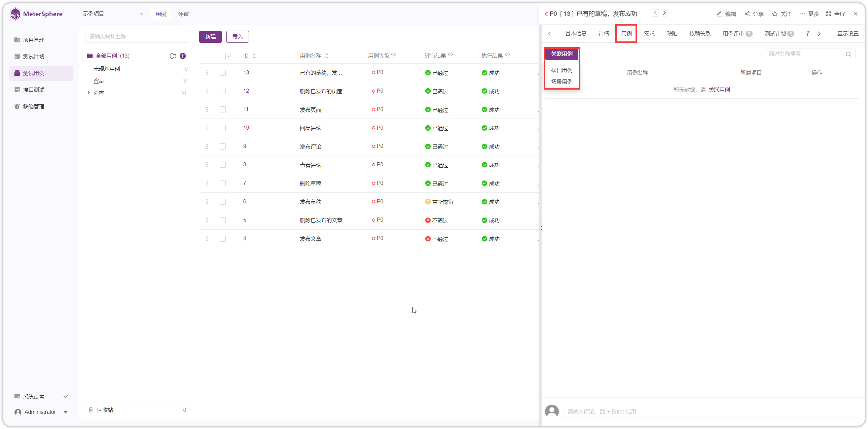The height and width of the screenshot is (429, 868).
Task: Click the search icon in 通过名称搜索 field
Action: [x=848, y=54]
